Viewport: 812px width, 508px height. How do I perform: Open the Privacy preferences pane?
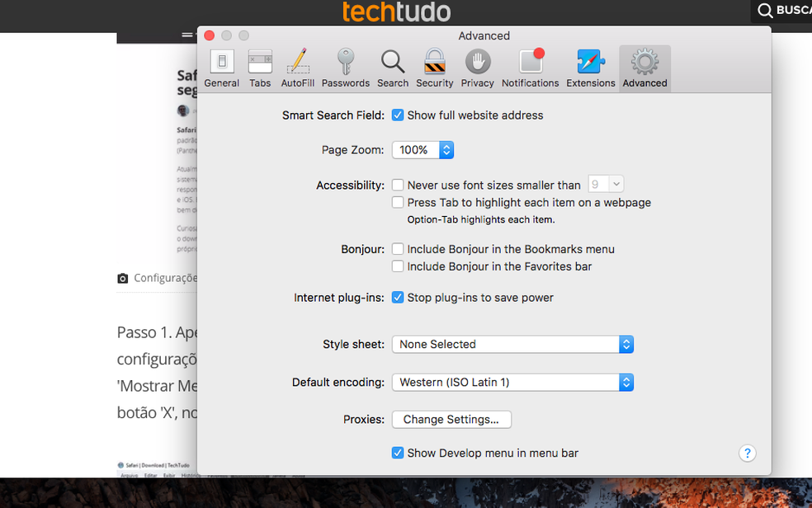point(477,68)
